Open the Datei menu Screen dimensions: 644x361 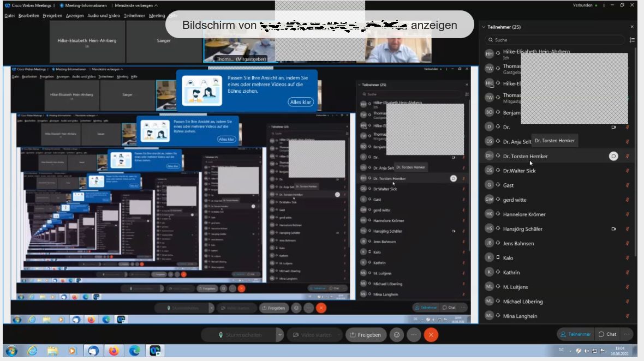[9, 16]
